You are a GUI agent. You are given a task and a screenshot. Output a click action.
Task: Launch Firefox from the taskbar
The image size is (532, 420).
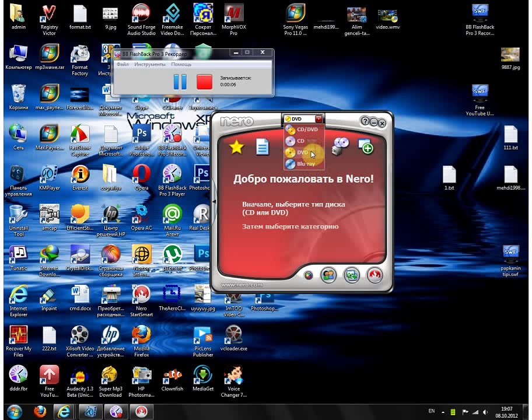coord(40,412)
